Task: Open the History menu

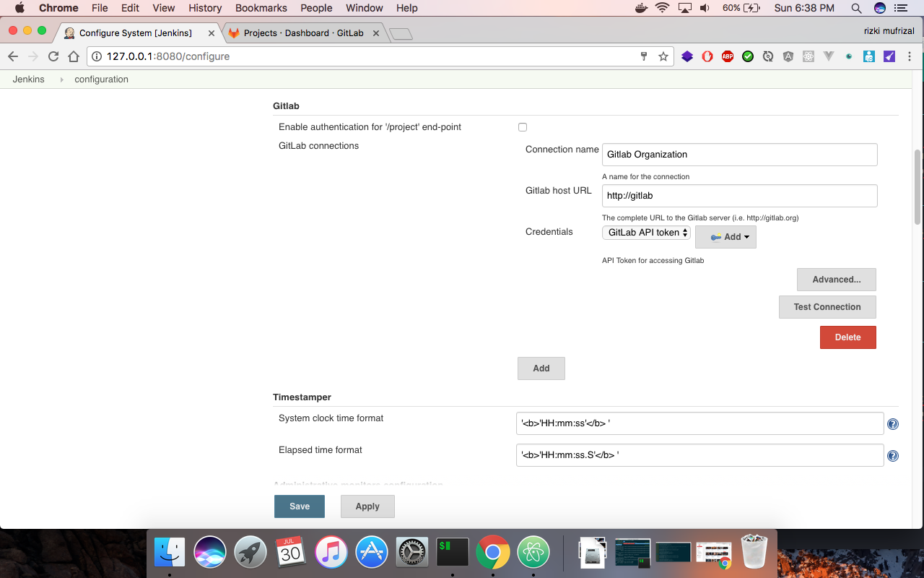Action: point(205,8)
